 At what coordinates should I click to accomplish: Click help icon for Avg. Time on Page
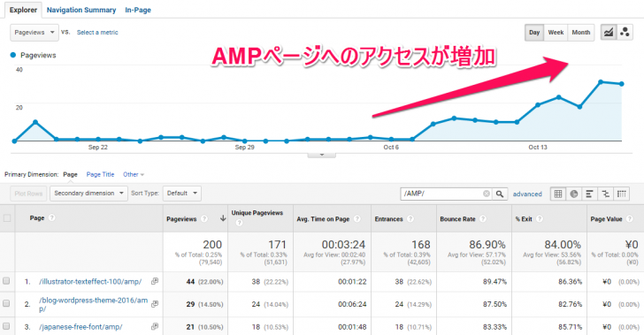point(356,219)
